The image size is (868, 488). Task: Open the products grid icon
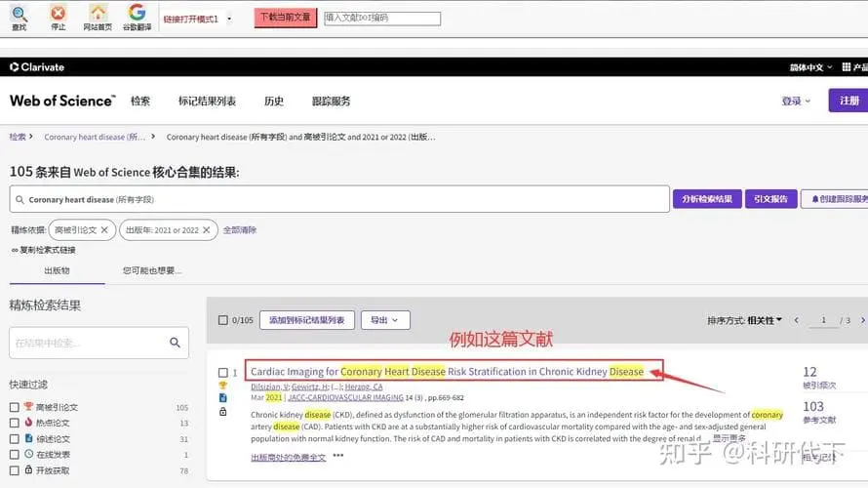847,67
